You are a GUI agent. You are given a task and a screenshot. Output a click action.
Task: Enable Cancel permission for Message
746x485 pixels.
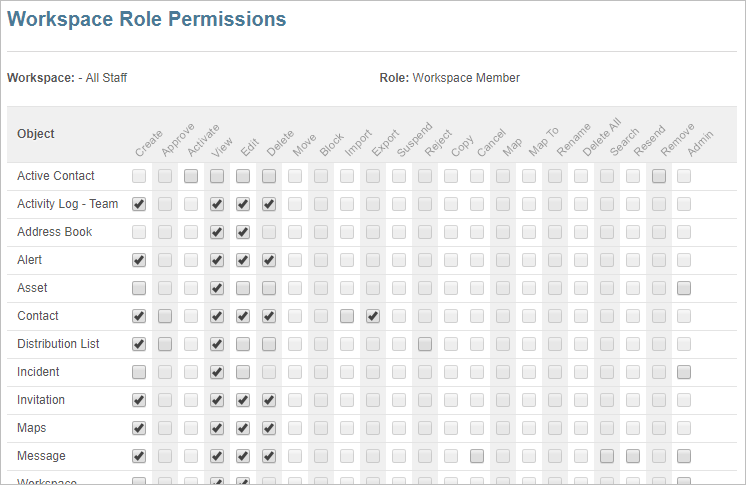pyautogui.click(x=477, y=456)
